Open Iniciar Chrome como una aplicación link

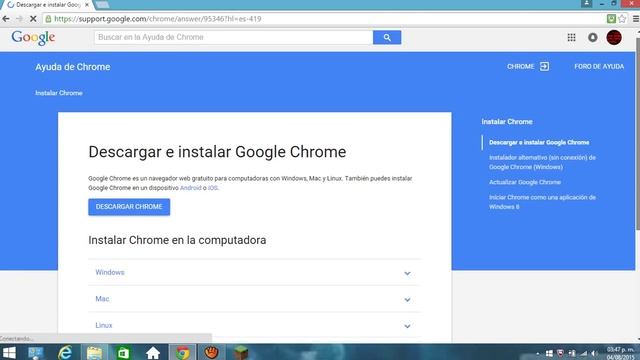tap(542, 202)
